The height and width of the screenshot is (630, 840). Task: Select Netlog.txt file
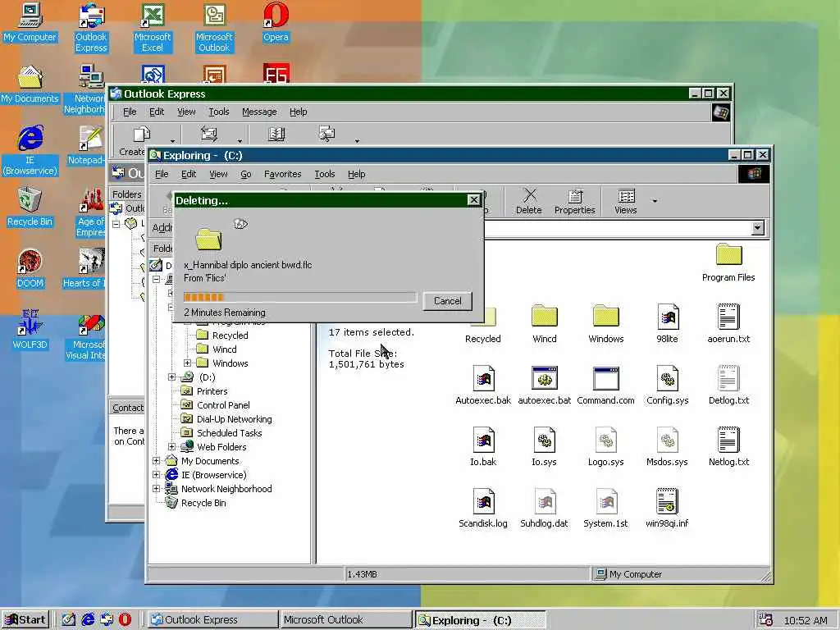[x=728, y=447]
